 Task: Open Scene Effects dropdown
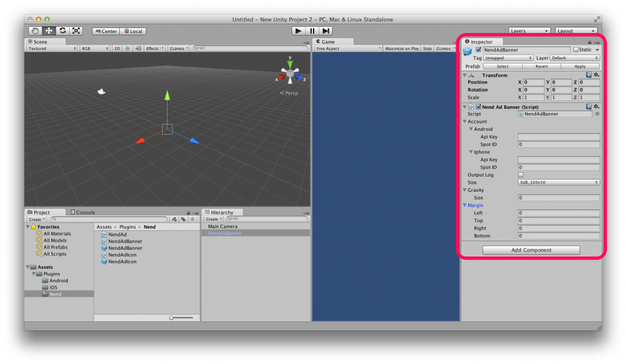[x=155, y=48]
